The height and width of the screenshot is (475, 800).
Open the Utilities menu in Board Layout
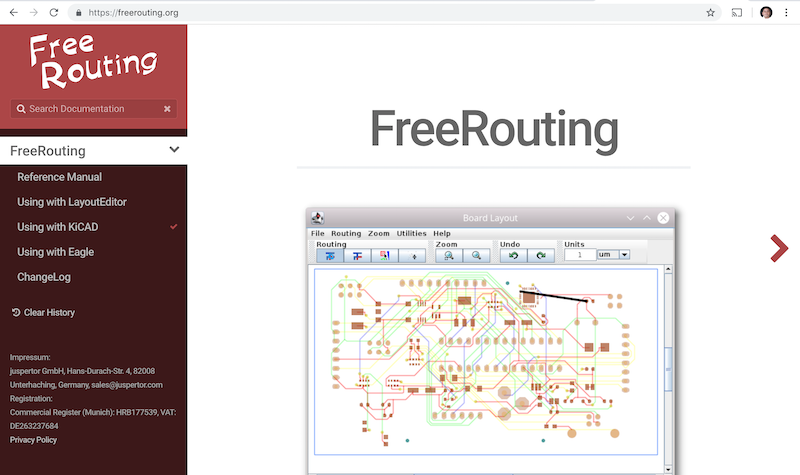tap(411, 233)
